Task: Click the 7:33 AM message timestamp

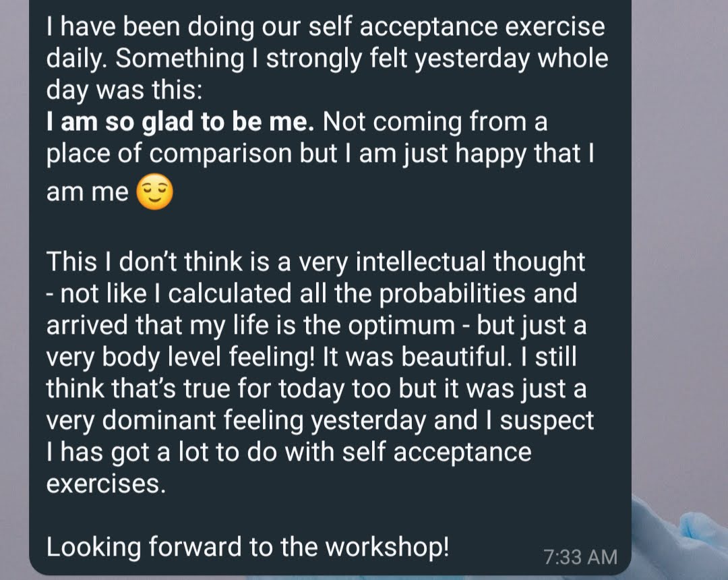Action: (580, 556)
